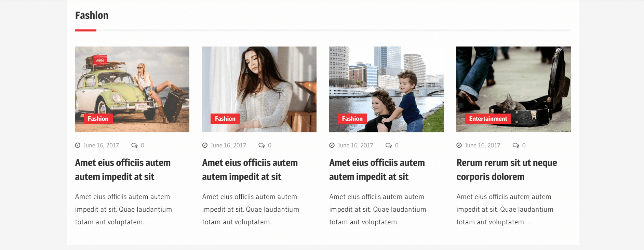Select the Fashion tag on the city waterfront image
Image resolution: width=644 pixels, height=250 pixels.
pyautogui.click(x=352, y=119)
